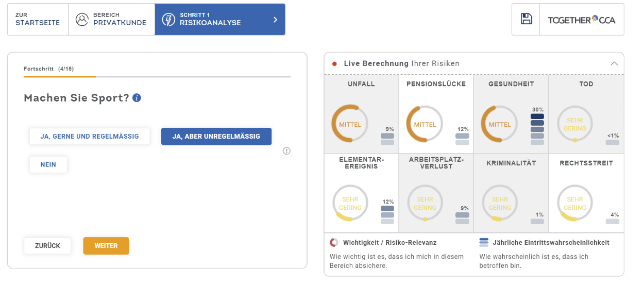Click the save disk icon
Screen dimensions: 644x302
(x=526, y=20)
